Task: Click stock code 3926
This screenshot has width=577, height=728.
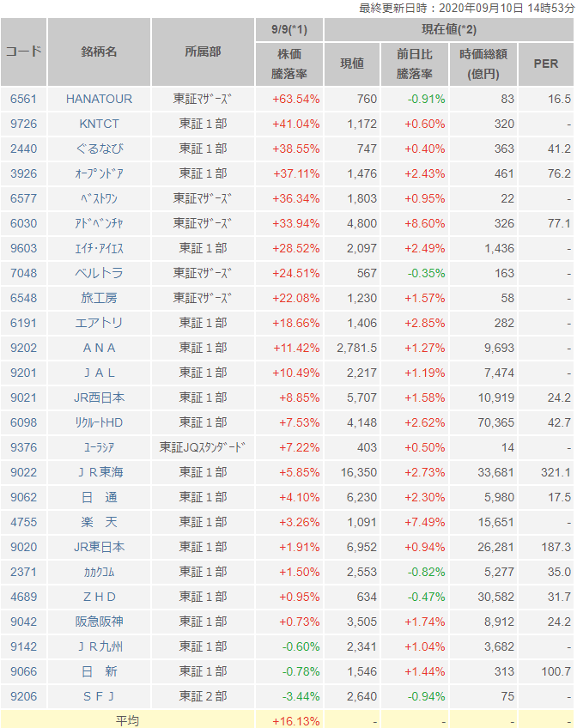Action: 23,173
